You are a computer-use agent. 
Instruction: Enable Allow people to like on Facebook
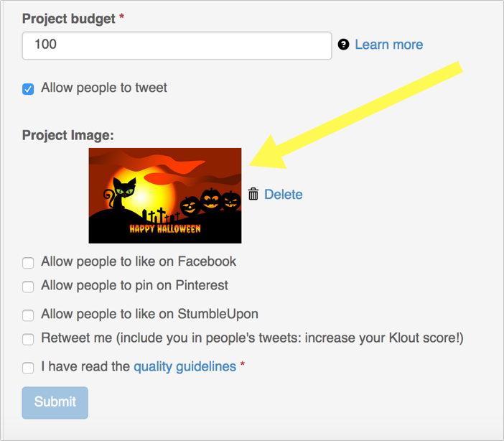point(28,262)
